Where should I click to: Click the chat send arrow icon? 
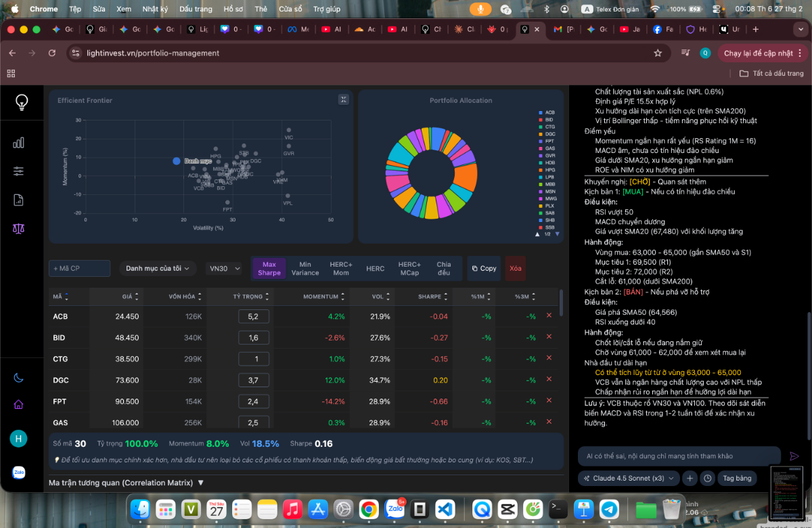[794, 456]
